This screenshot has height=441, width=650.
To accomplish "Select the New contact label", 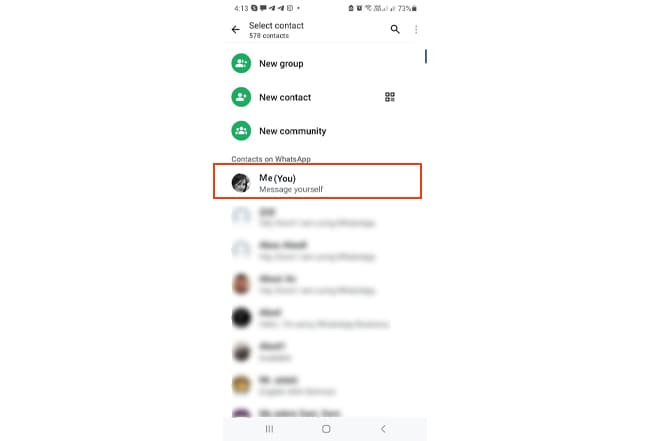I will click(285, 97).
